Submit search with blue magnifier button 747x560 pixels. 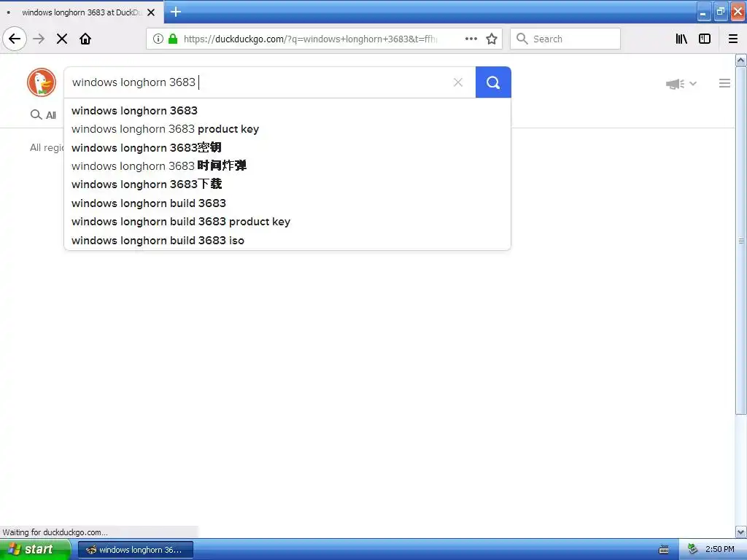pos(493,82)
